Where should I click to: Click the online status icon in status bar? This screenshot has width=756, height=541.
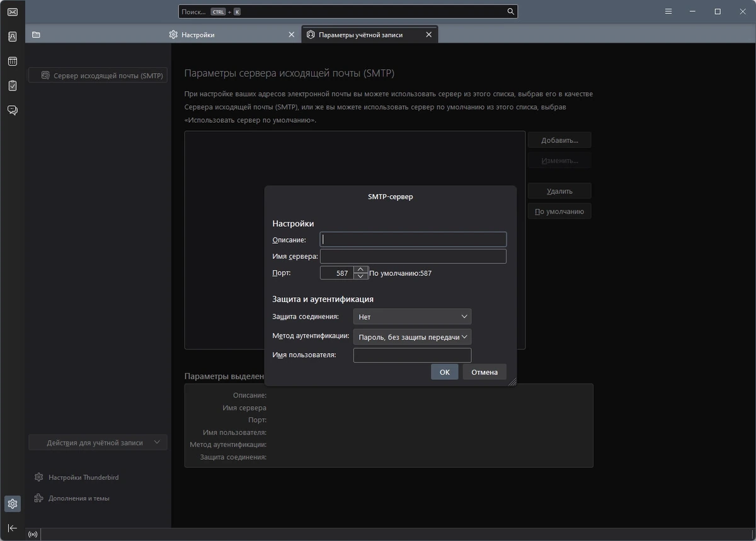pyautogui.click(x=33, y=534)
